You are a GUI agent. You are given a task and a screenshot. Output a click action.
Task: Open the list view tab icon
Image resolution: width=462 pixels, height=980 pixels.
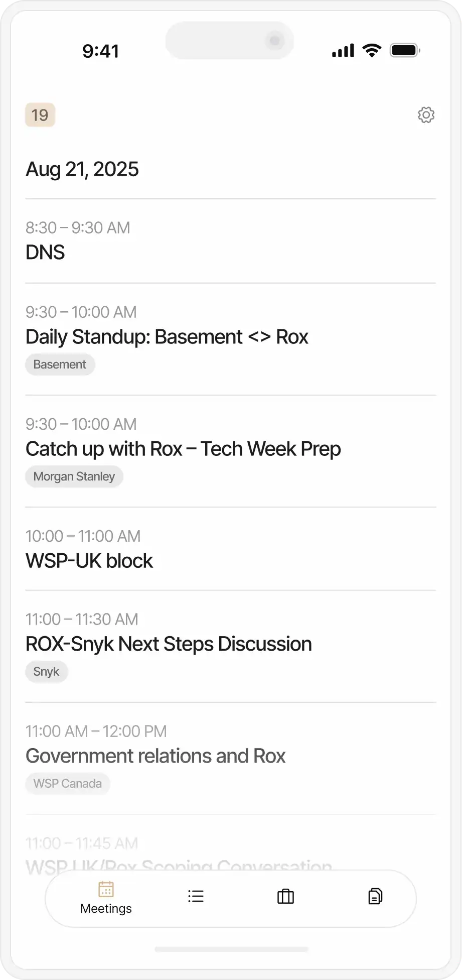point(196,897)
